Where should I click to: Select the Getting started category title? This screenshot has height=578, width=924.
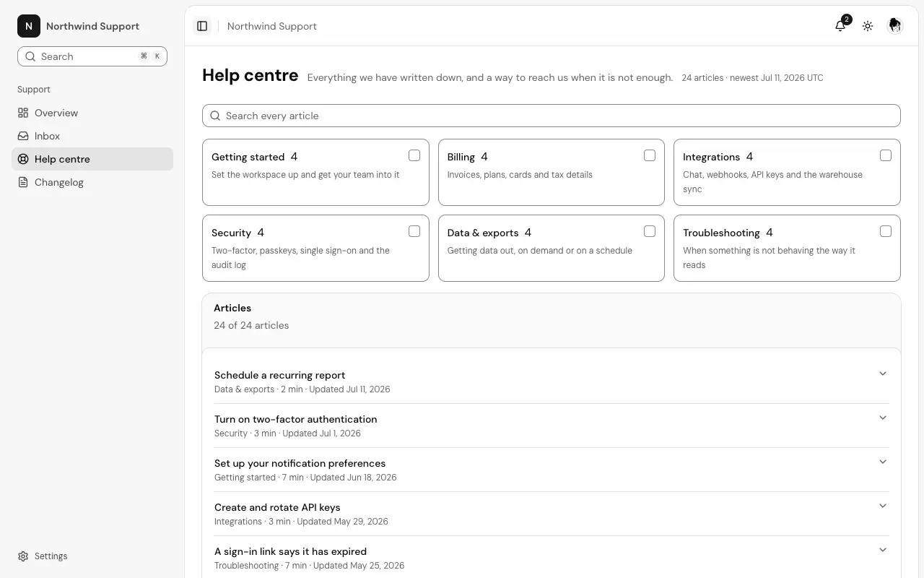click(248, 157)
